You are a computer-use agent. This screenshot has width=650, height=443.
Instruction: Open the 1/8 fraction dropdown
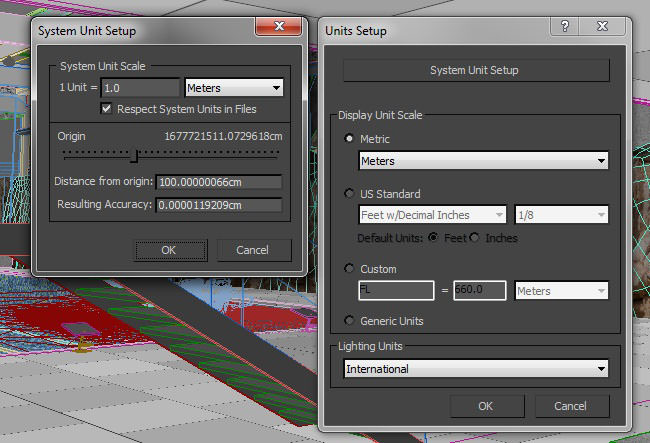click(x=561, y=215)
